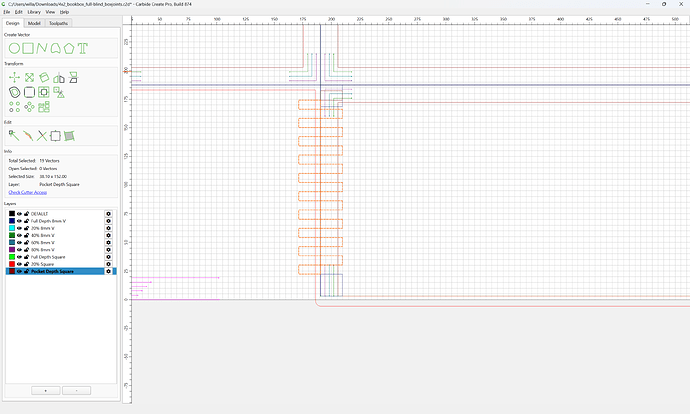This screenshot has width=690, height=414.
Task: Toggle visibility of 20% 8mm V layer
Action: point(19,228)
